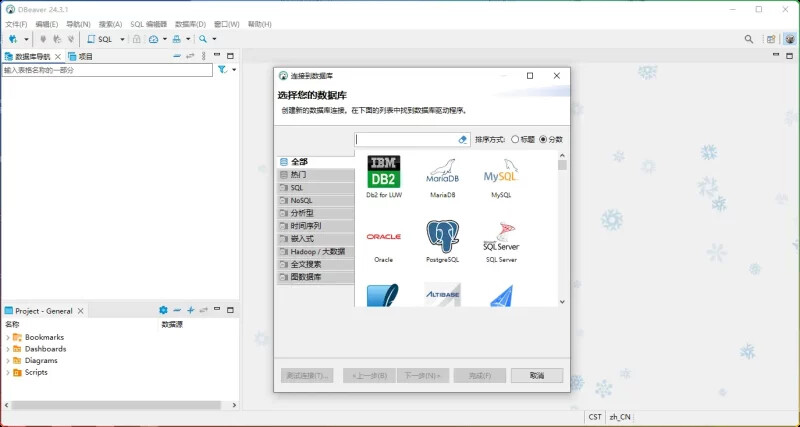This screenshot has height=427, width=800.
Task: Close the Project - General tab
Action: click(81, 311)
